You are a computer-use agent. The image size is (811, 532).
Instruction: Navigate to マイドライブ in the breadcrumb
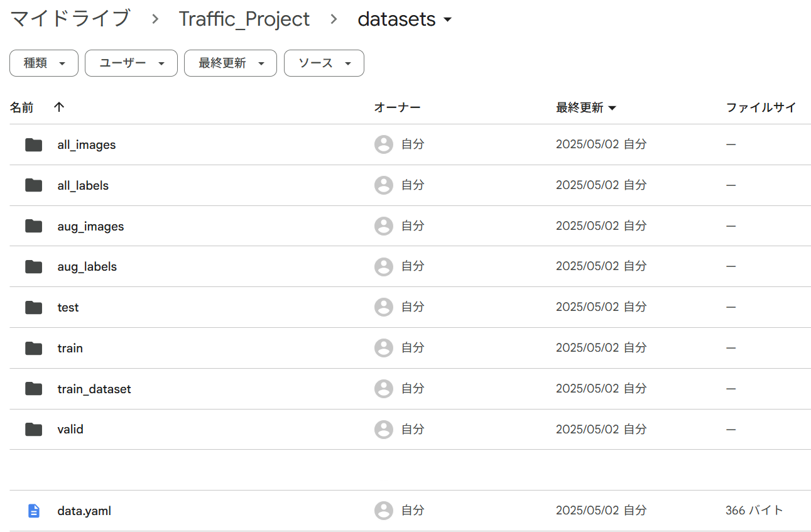pyautogui.click(x=70, y=19)
